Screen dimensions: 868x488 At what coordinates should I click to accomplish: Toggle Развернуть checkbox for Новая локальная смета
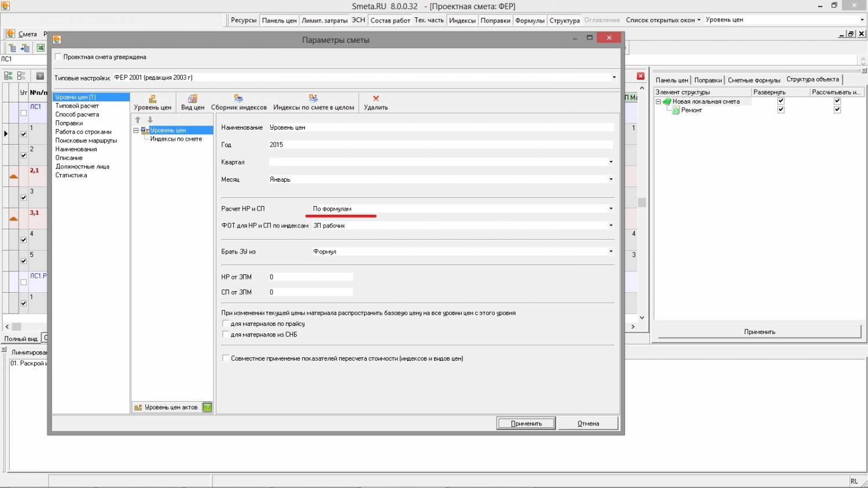[781, 101]
